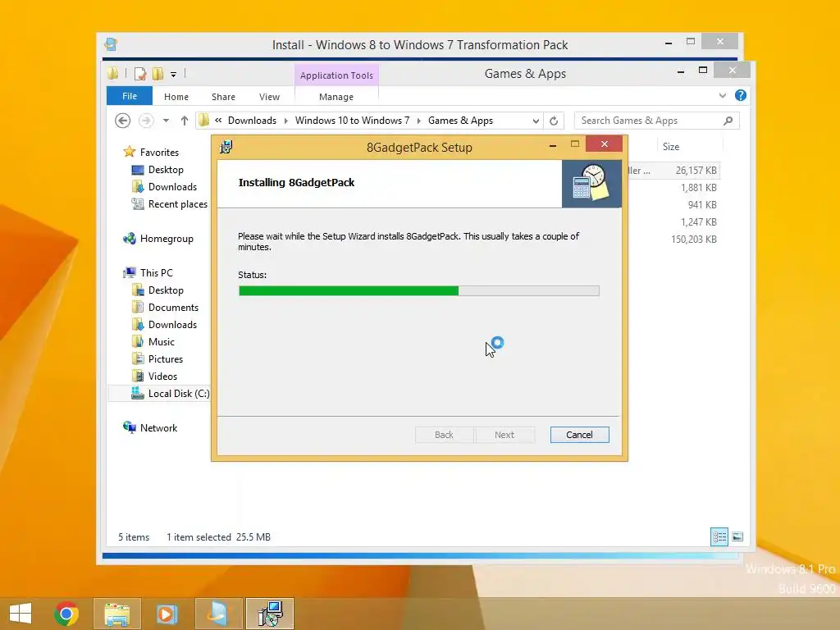Viewport: 840px width, 630px height.
Task: Click the 8GadgetPack Setup title bar icon
Action: [226, 147]
